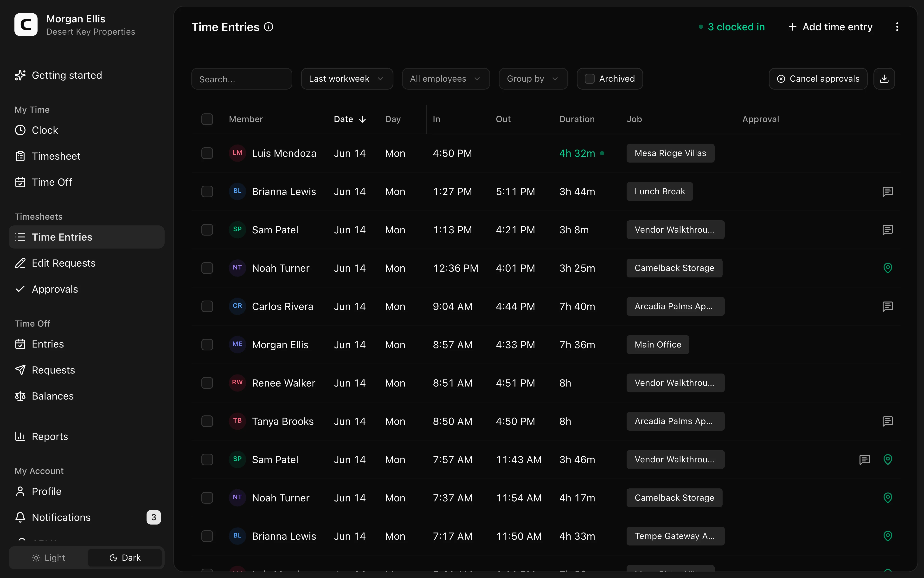Image resolution: width=924 pixels, height=578 pixels.
Task: Click the Mesa Ridge Villas job tag
Action: click(670, 153)
